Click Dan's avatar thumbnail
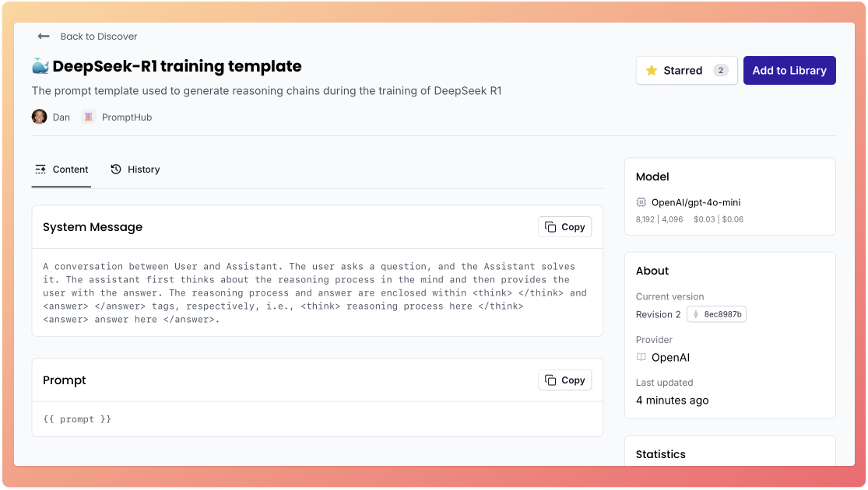This screenshot has height=490, width=868. [39, 117]
